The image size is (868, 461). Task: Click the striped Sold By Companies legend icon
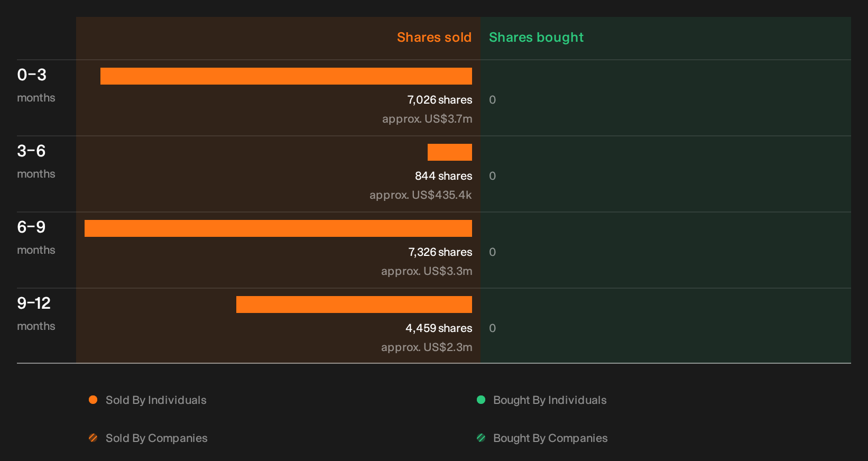click(93, 438)
